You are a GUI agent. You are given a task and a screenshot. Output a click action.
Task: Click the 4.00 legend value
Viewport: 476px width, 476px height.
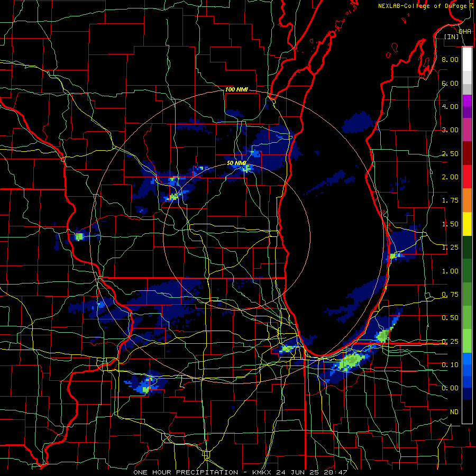point(450,106)
